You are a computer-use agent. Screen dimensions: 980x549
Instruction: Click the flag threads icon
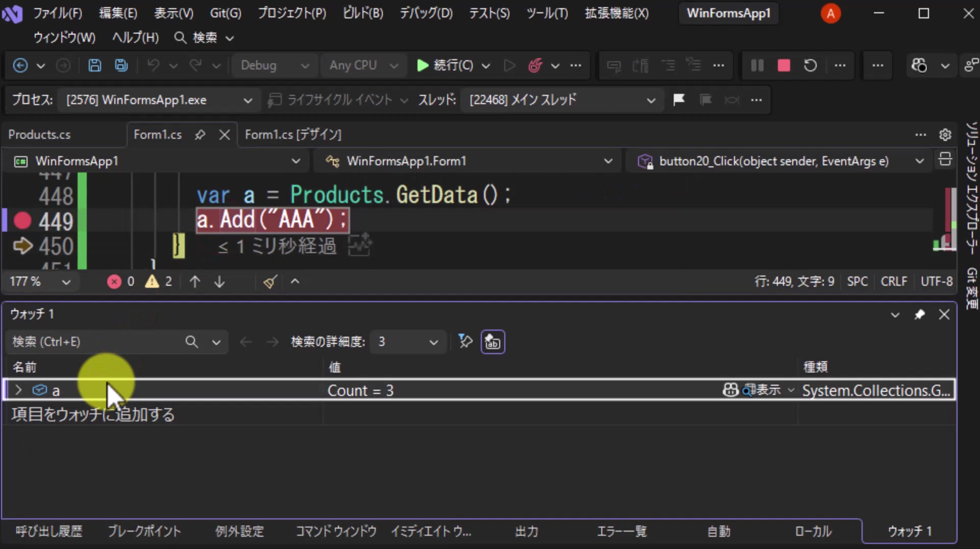coord(679,99)
